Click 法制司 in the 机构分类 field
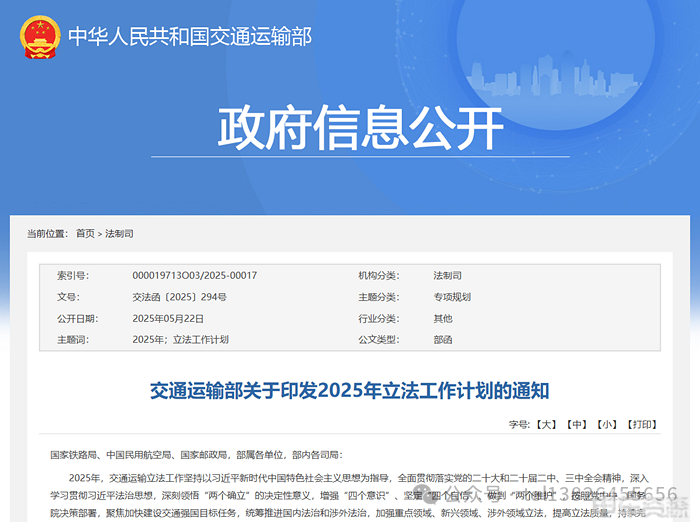 [447, 275]
